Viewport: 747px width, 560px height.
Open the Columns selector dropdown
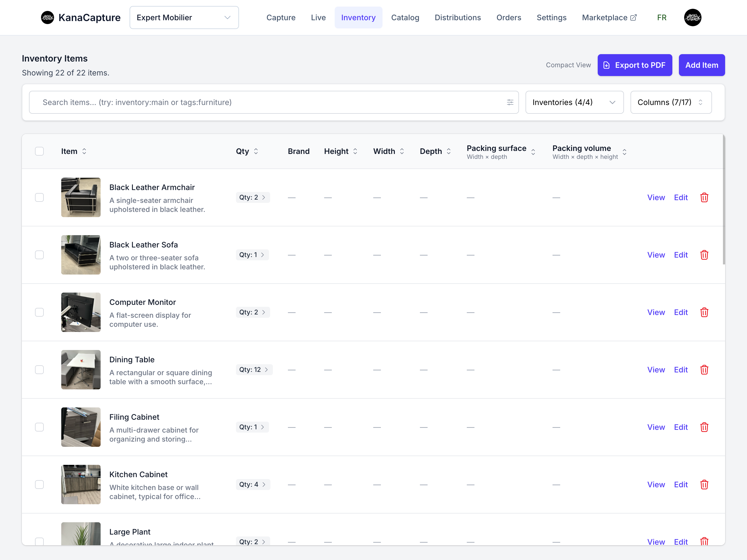pyautogui.click(x=671, y=102)
